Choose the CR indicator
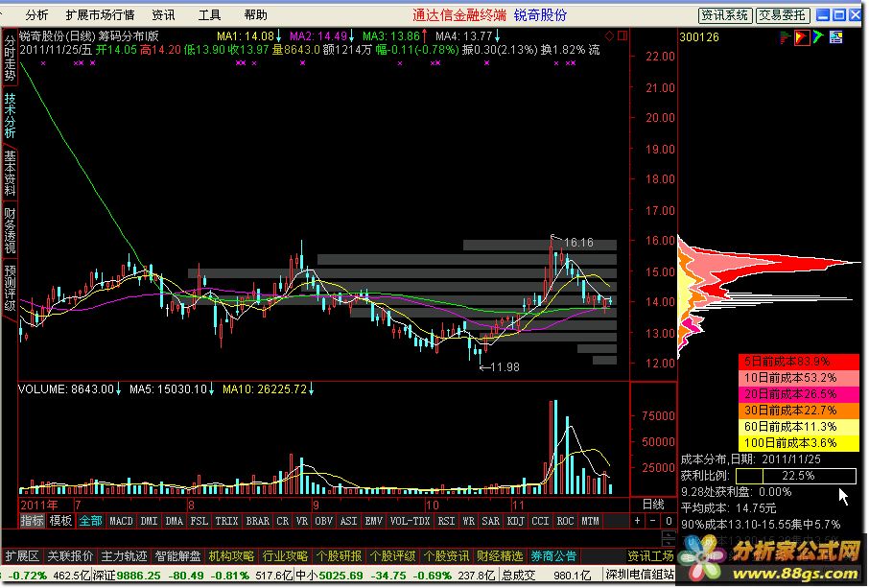The height and width of the screenshot is (588, 869). point(283,522)
